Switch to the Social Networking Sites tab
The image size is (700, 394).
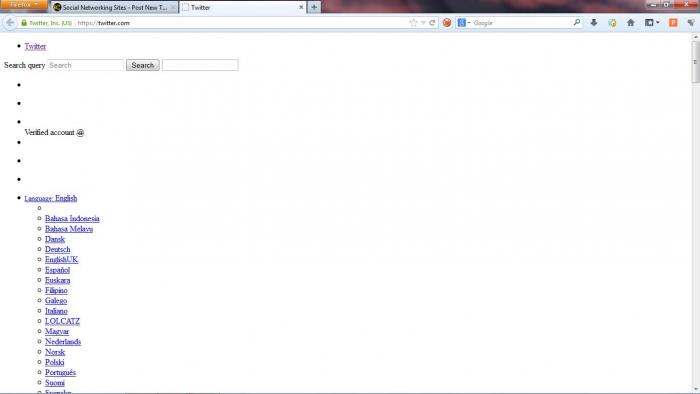[114, 8]
